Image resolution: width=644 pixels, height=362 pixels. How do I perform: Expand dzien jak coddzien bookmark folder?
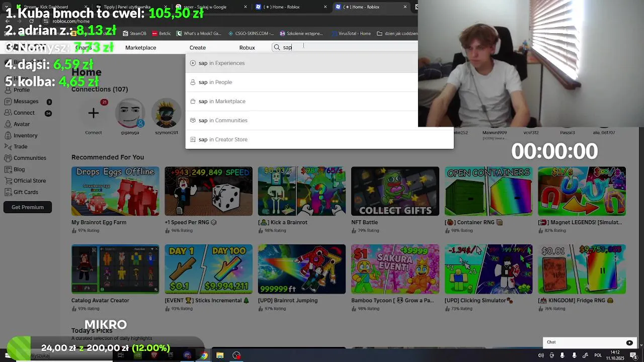pos(397,34)
